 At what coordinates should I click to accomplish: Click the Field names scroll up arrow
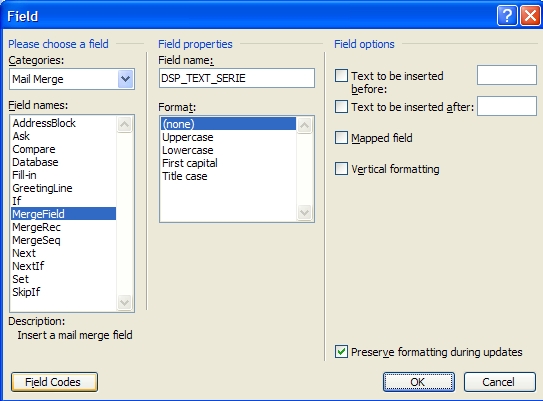point(125,124)
